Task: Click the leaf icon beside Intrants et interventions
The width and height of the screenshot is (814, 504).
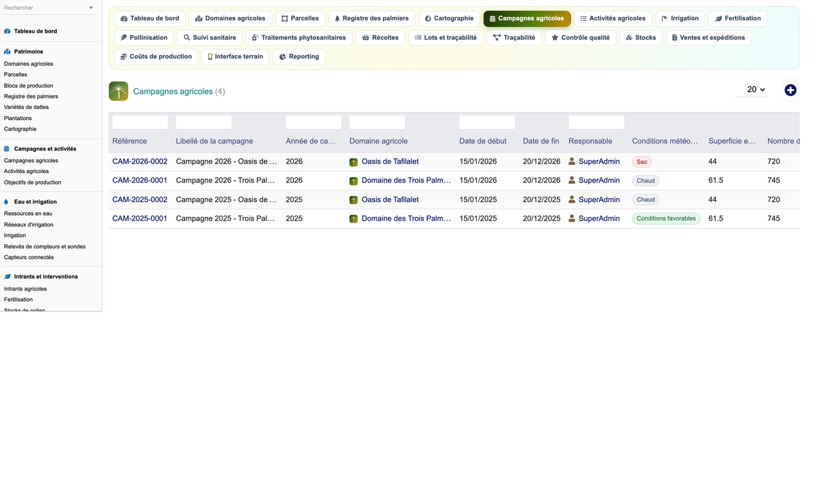Action: (x=7, y=277)
